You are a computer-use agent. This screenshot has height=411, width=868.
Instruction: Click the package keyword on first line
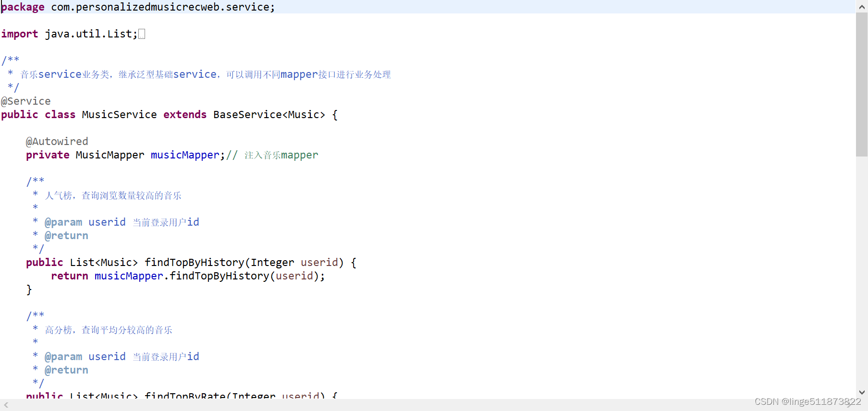[23, 7]
